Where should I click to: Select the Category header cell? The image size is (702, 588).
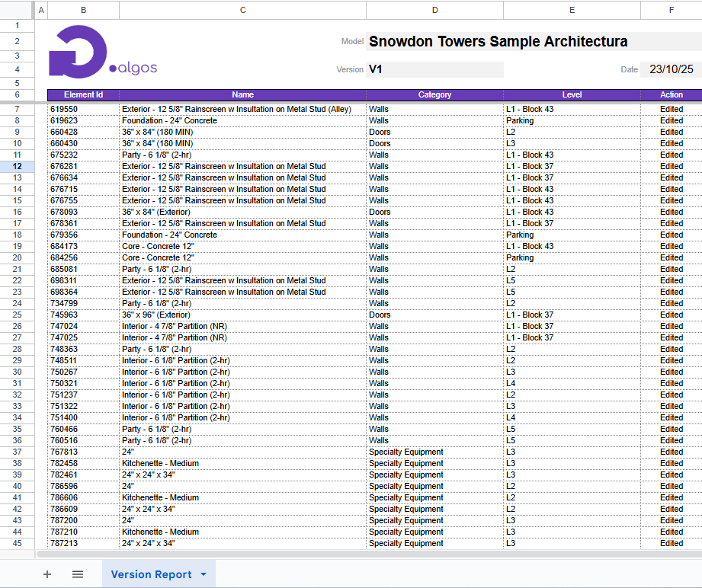tap(434, 94)
